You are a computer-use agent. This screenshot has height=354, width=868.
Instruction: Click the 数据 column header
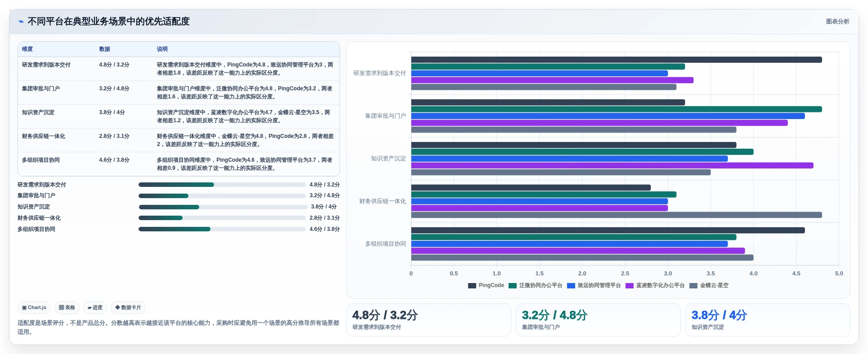105,49
